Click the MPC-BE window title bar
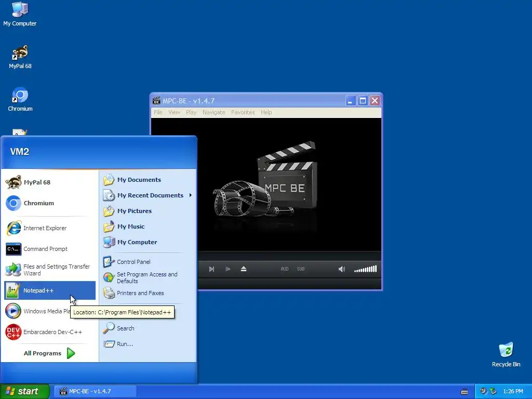 point(266,100)
